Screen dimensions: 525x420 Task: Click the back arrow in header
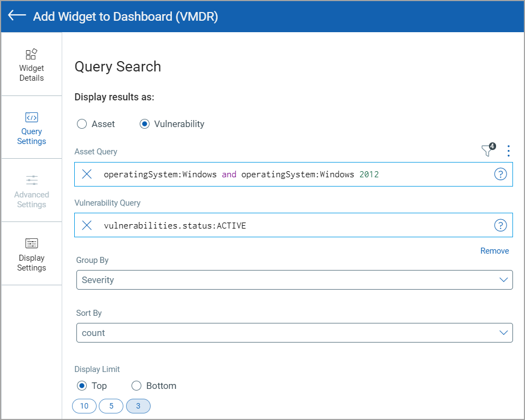tap(17, 16)
